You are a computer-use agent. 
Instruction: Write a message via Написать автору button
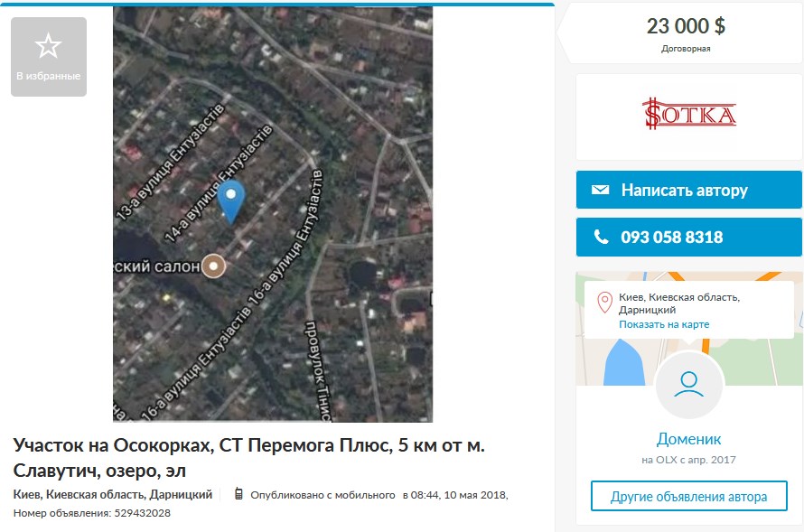click(x=688, y=190)
